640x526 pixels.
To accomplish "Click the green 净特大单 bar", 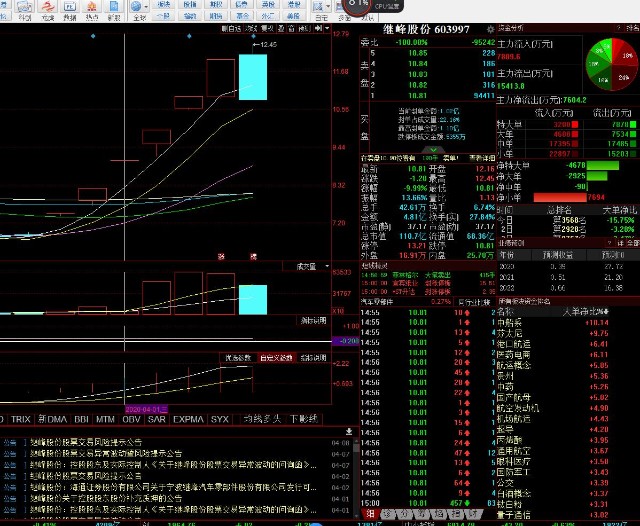I will tap(602, 165).
